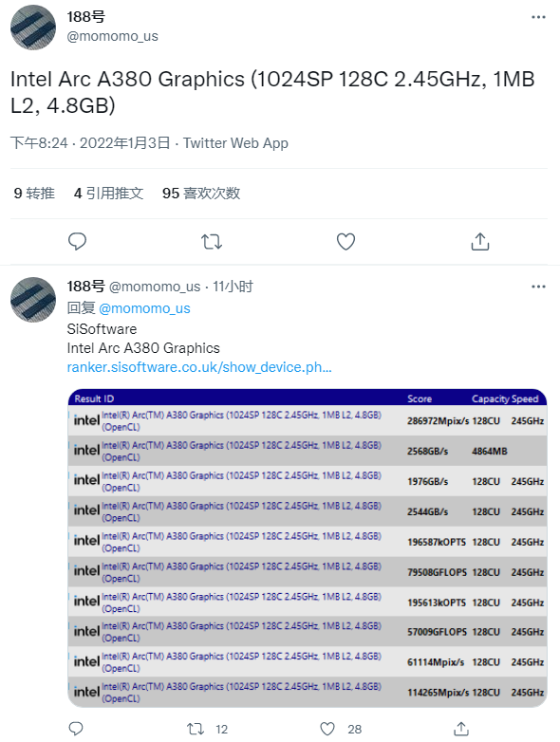Open the share icon under the main tweet
The image size is (560, 742).
(x=480, y=241)
